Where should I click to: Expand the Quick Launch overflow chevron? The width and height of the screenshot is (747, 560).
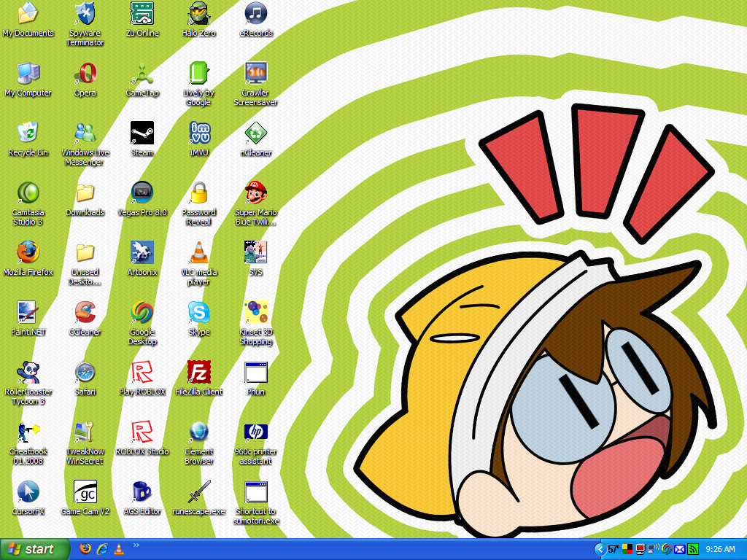136,545
